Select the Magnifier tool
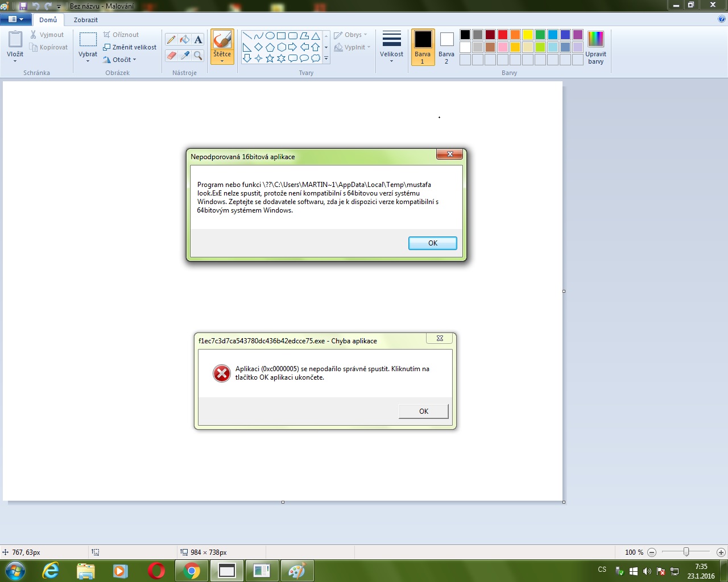The height and width of the screenshot is (582, 728). coord(198,55)
